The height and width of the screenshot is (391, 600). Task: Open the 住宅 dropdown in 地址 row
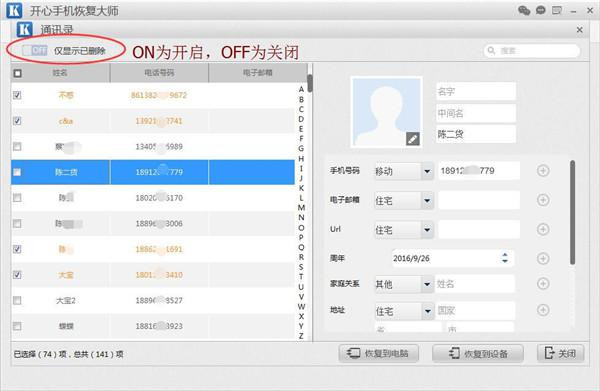(404, 311)
